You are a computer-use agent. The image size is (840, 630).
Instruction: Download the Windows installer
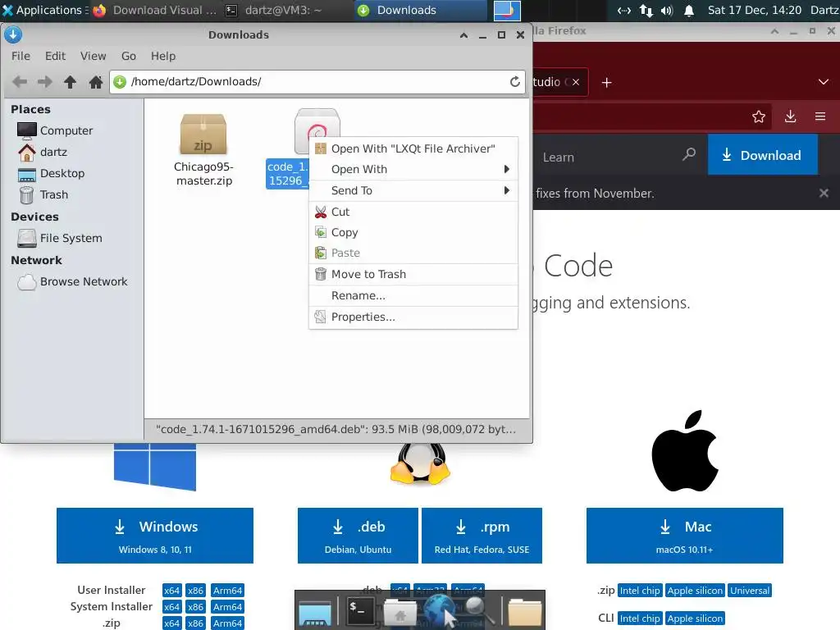pyautogui.click(x=155, y=536)
